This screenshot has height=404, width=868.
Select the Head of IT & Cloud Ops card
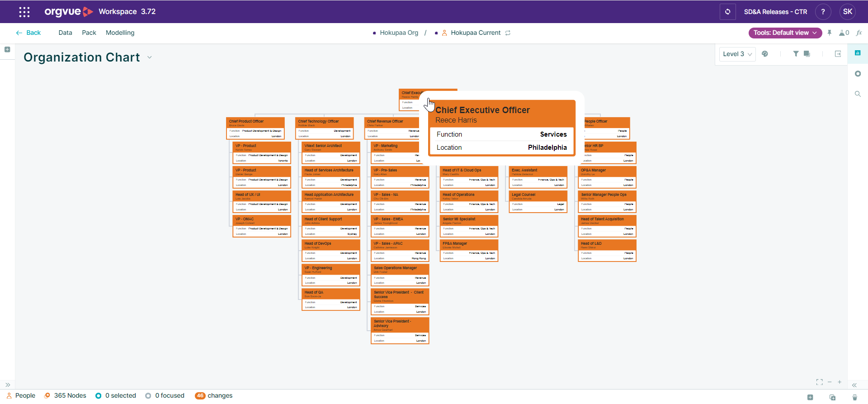(x=469, y=177)
